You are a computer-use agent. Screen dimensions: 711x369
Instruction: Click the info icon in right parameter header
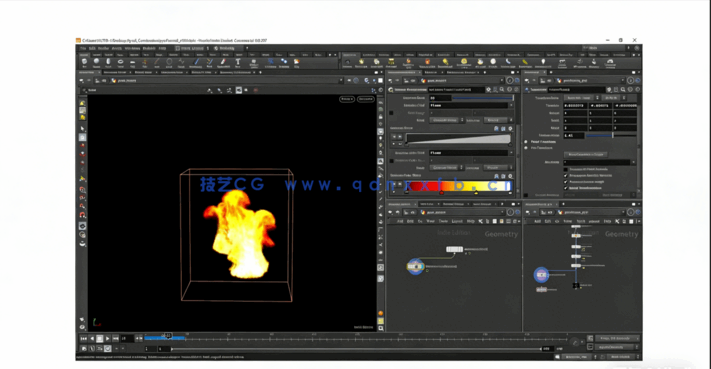tap(630, 90)
